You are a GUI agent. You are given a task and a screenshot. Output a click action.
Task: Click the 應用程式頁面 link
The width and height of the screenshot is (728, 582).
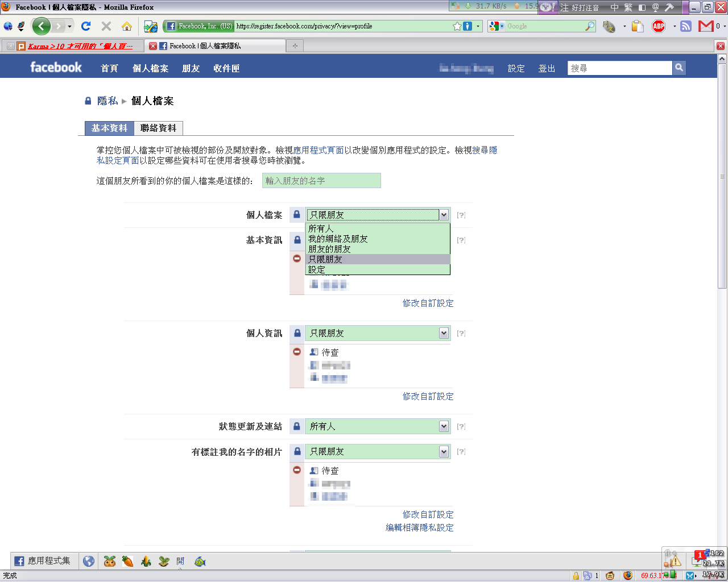point(318,150)
